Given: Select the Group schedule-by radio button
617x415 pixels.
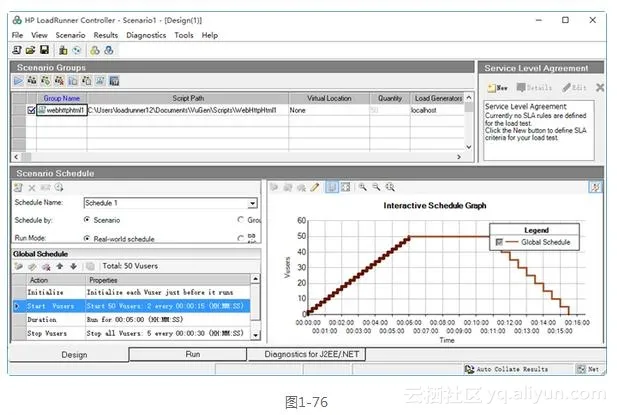Looking at the screenshot, I should [241, 219].
